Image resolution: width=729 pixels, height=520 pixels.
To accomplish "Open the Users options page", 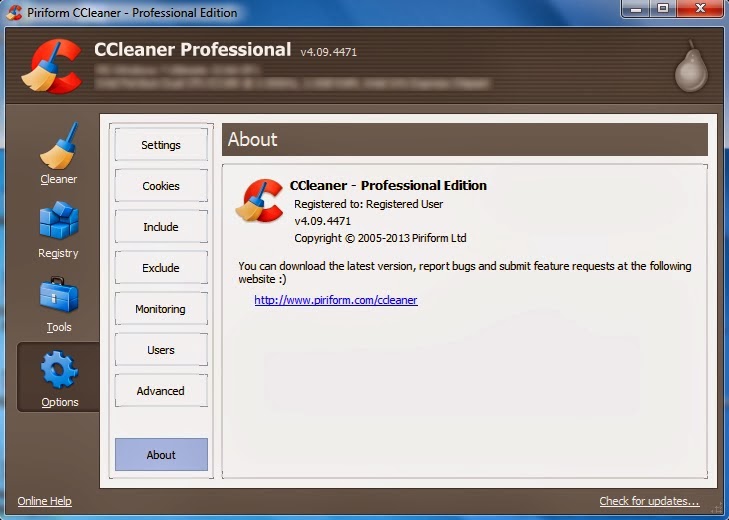I will (x=161, y=350).
